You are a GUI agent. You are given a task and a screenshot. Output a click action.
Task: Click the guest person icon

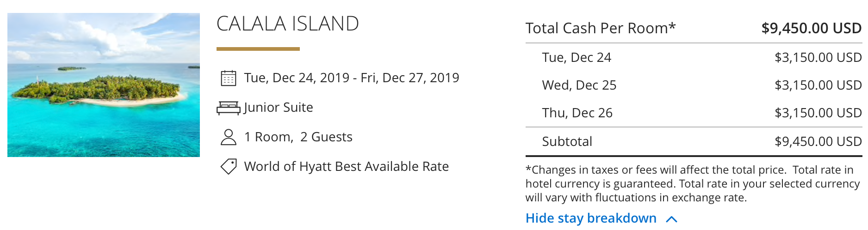228,137
